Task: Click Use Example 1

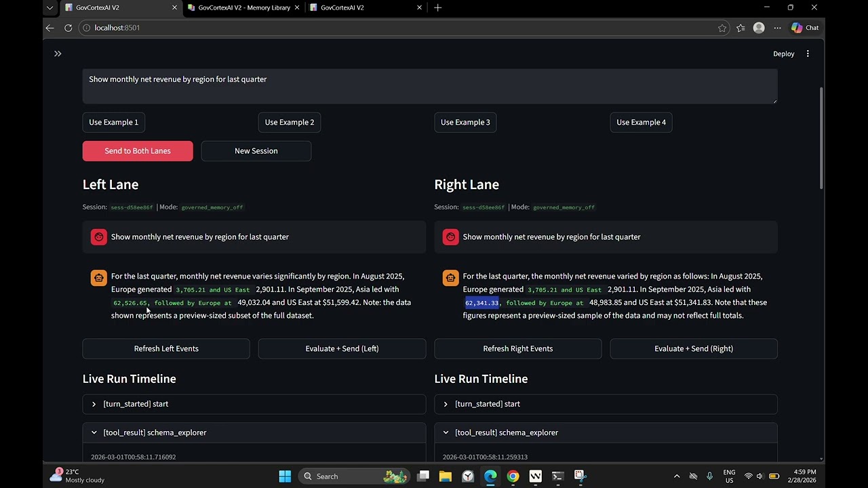Action: point(113,122)
